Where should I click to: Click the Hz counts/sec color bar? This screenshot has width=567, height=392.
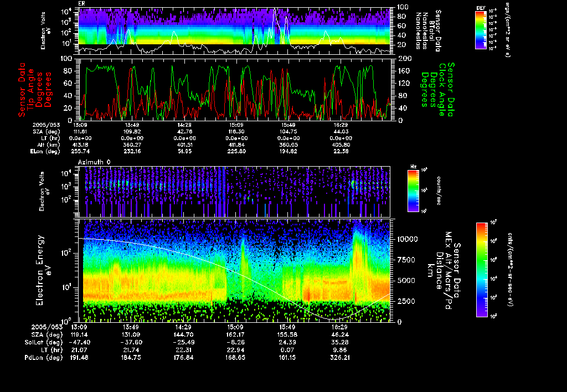click(413, 191)
